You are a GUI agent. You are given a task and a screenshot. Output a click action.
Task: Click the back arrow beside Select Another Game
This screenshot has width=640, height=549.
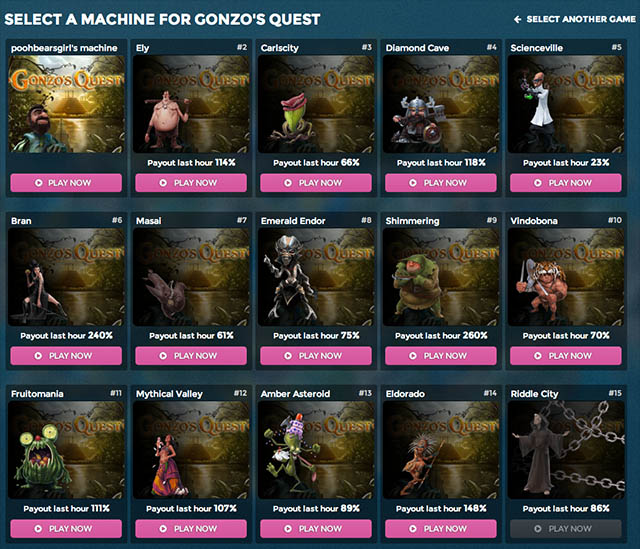tap(518, 19)
